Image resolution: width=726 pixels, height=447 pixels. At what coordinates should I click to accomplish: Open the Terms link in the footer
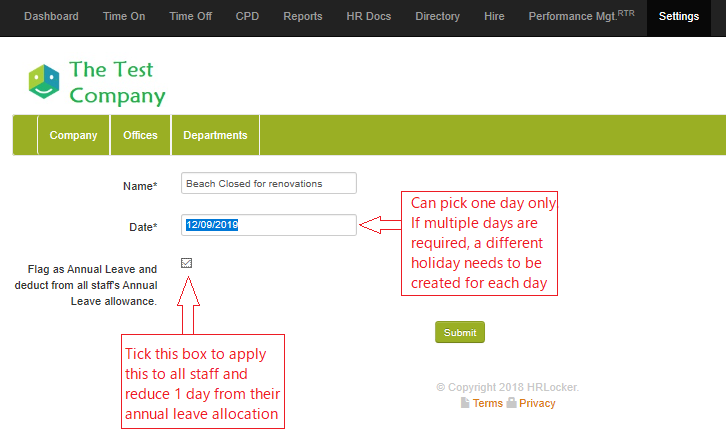tap(488, 404)
